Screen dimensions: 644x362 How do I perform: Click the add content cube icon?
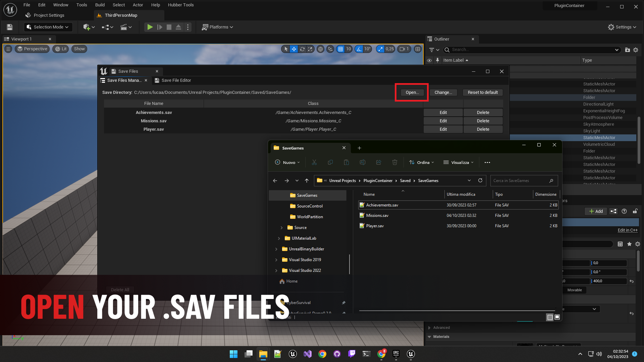coord(87,27)
